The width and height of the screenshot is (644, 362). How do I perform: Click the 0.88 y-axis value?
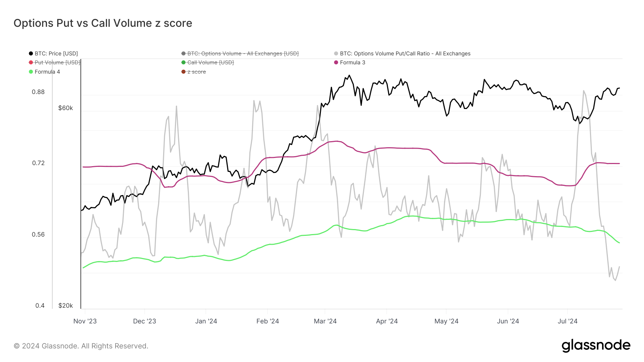point(38,92)
